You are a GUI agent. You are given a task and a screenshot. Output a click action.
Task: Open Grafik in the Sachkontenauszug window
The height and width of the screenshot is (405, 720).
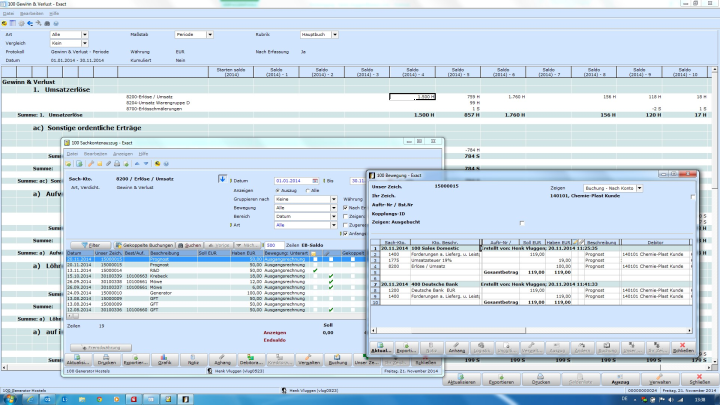click(x=164, y=361)
